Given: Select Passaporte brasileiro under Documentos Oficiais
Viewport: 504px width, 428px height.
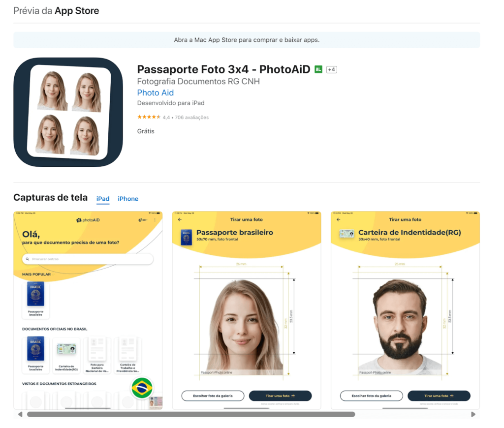Looking at the screenshot, I should coord(35,354).
